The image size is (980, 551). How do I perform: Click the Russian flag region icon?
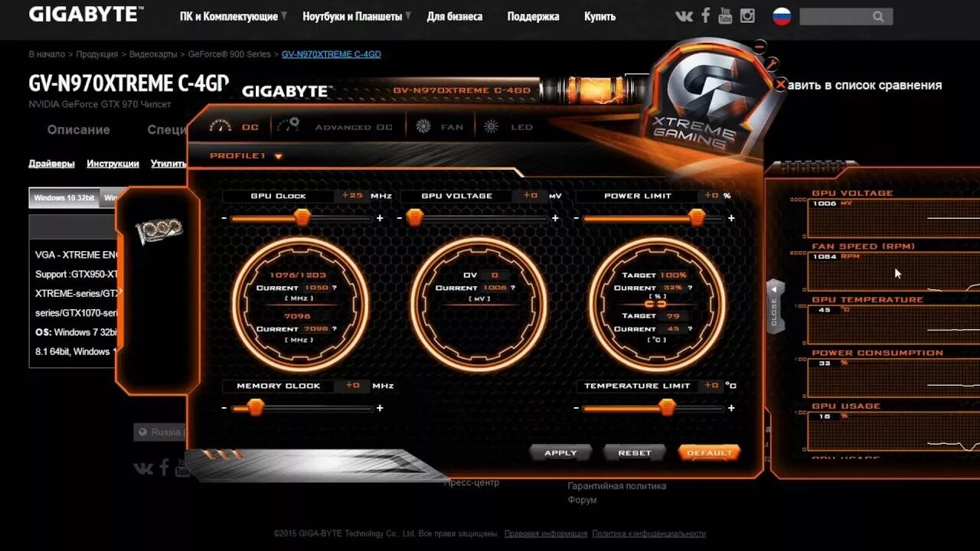click(x=782, y=16)
